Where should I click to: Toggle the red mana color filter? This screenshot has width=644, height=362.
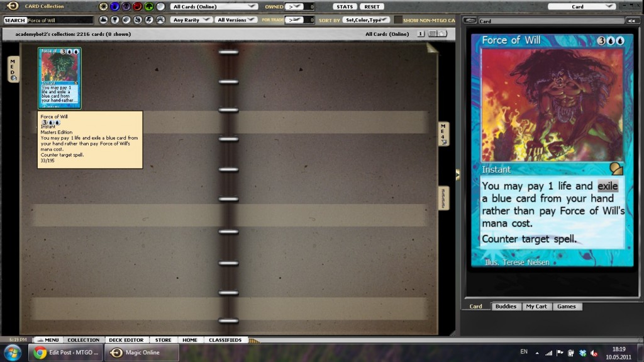[x=138, y=6]
